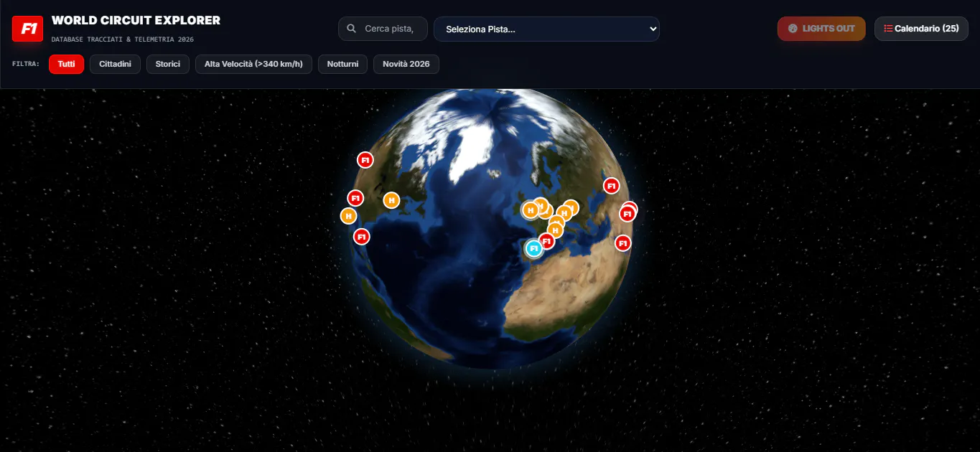Viewport: 980px width, 452px height.
Task: Show only Notturni circuits
Action: 342,64
